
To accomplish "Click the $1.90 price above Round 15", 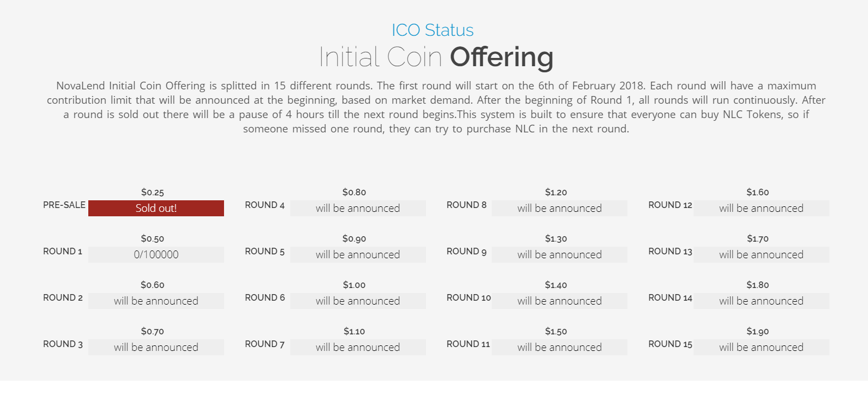I will (758, 331).
